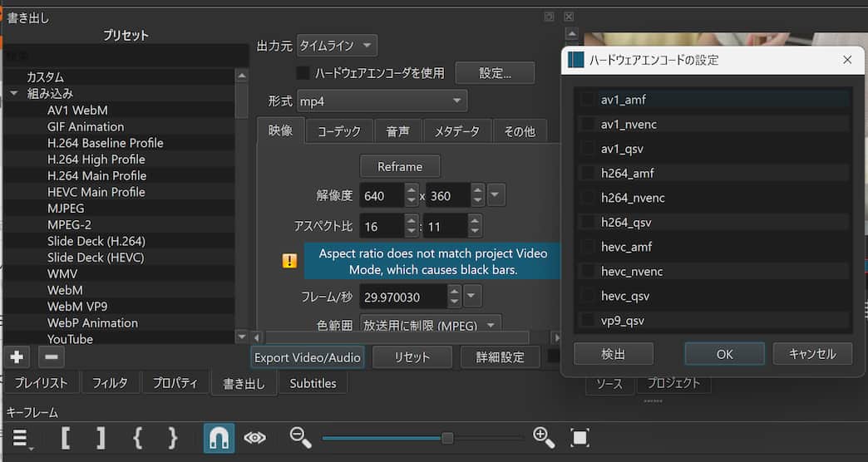Click the リセット button
Image resolution: width=868 pixels, height=462 pixels.
click(412, 357)
